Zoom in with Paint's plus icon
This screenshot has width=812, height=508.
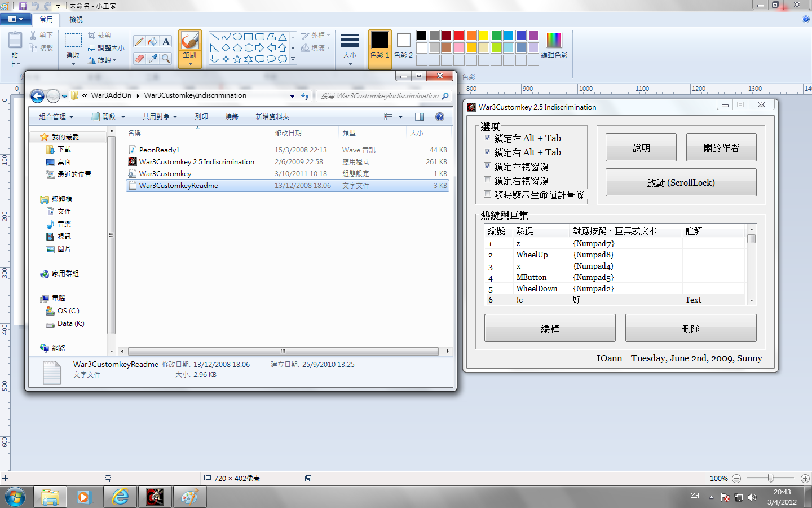click(805, 479)
